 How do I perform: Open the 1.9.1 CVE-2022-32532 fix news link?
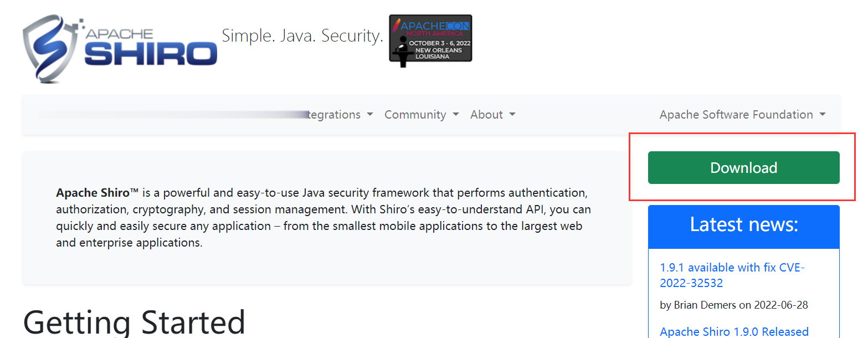pos(732,275)
